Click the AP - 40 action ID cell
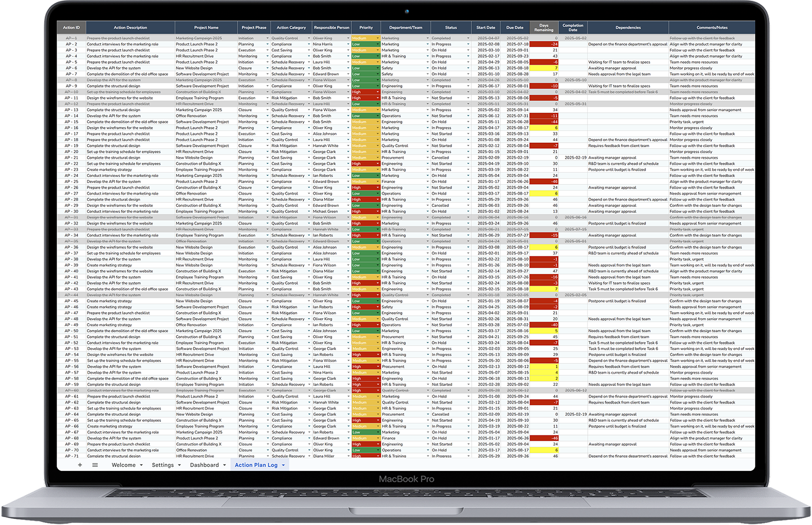This screenshot has width=812, height=525. [71, 271]
